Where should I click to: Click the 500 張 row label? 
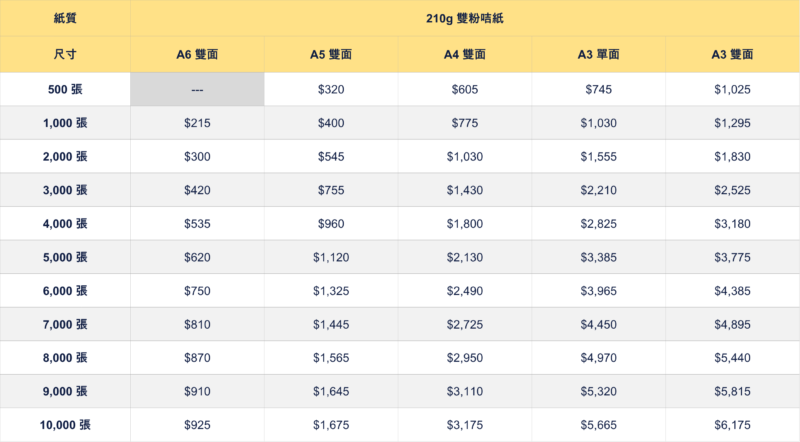click(65, 89)
